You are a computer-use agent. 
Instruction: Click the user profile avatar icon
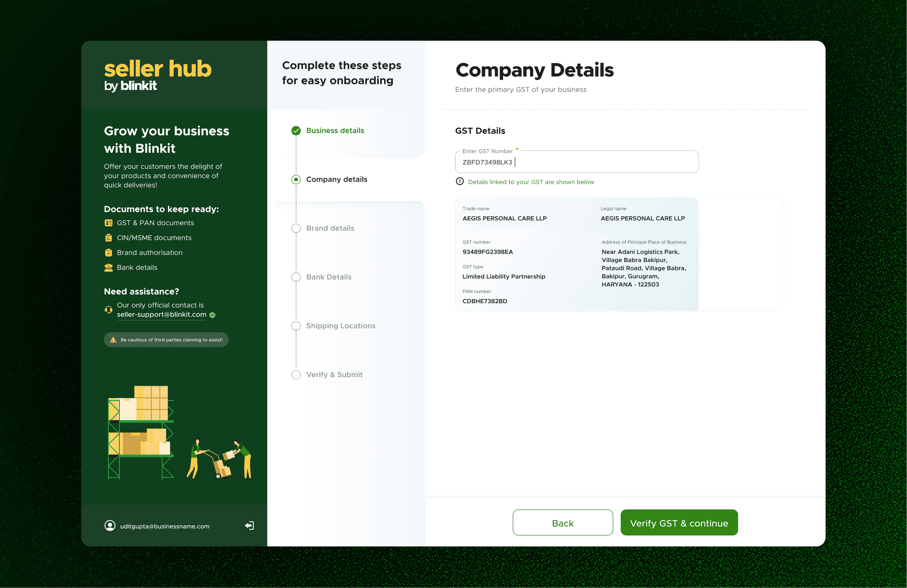(x=110, y=526)
